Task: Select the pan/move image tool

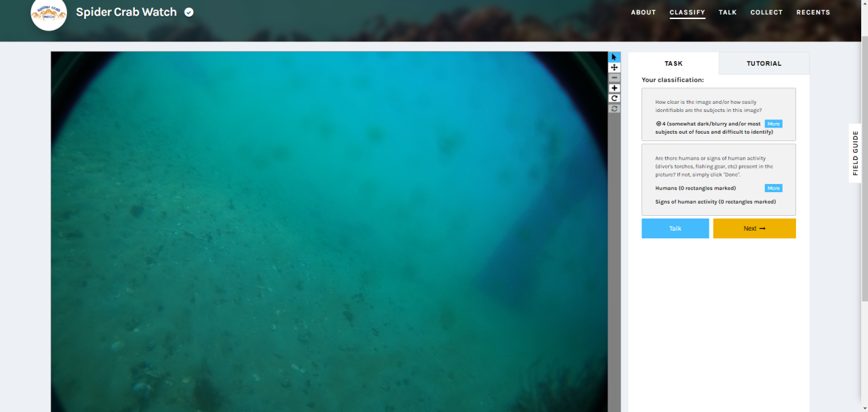Action: pyautogui.click(x=614, y=68)
